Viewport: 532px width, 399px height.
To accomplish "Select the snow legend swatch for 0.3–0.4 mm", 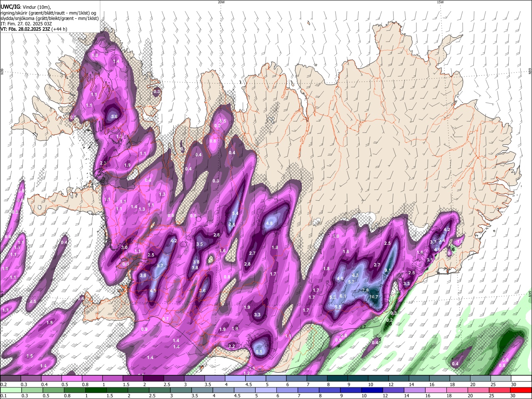I will (31, 379).
